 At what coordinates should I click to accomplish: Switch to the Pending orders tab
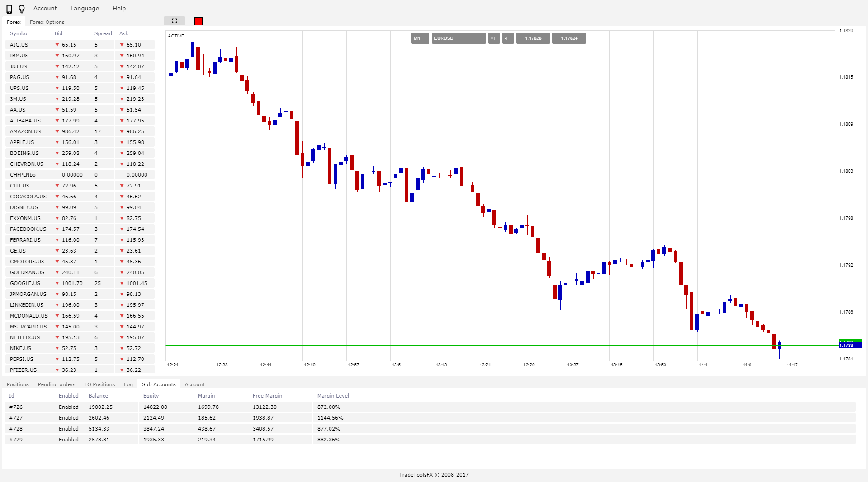[57, 384]
